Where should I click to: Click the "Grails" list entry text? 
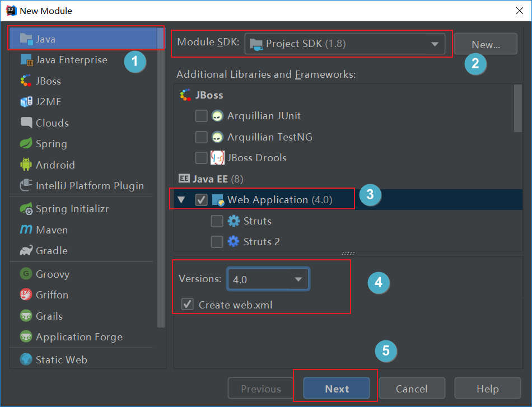[49, 316]
